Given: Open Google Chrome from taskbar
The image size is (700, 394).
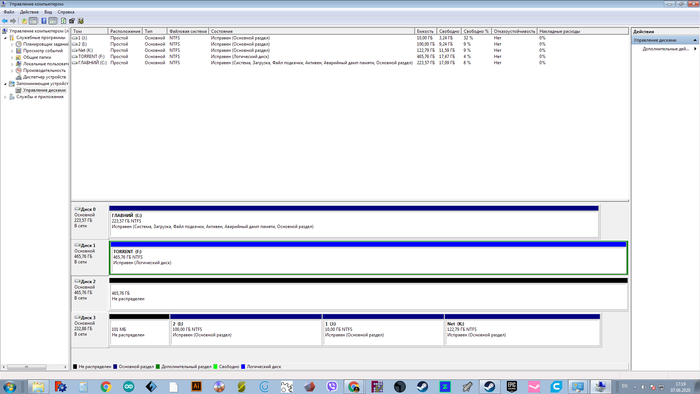Looking at the screenshot, I should (x=106, y=386).
